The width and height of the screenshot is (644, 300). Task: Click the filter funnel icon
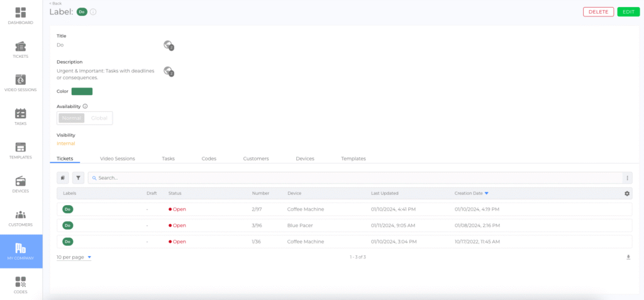click(x=78, y=178)
